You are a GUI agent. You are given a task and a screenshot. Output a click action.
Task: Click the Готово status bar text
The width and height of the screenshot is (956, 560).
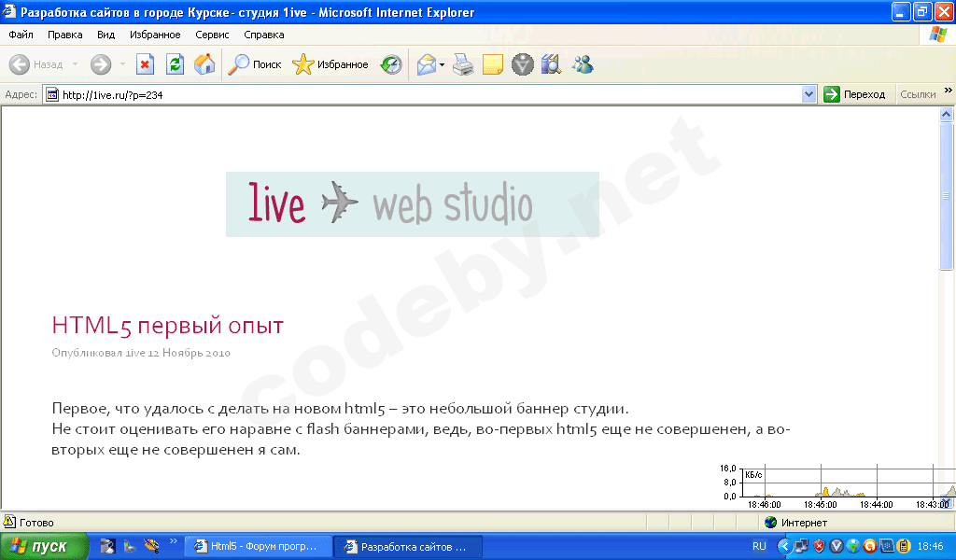(36, 523)
